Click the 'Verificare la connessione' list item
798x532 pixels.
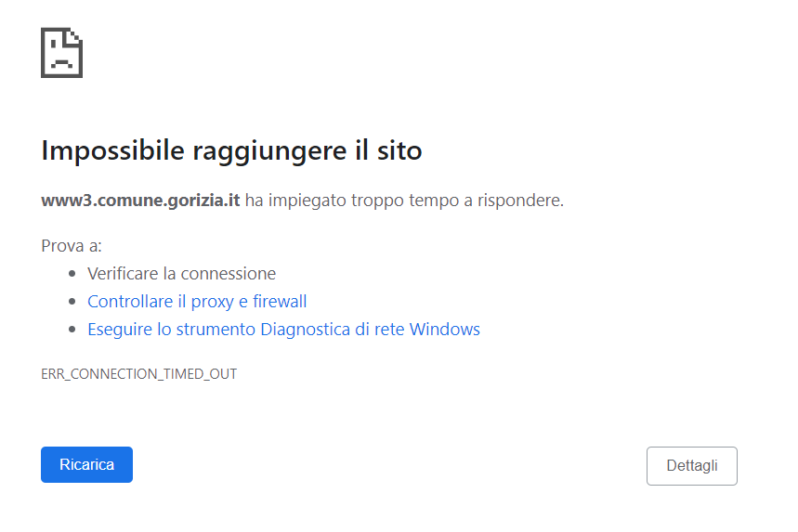[181, 274]
